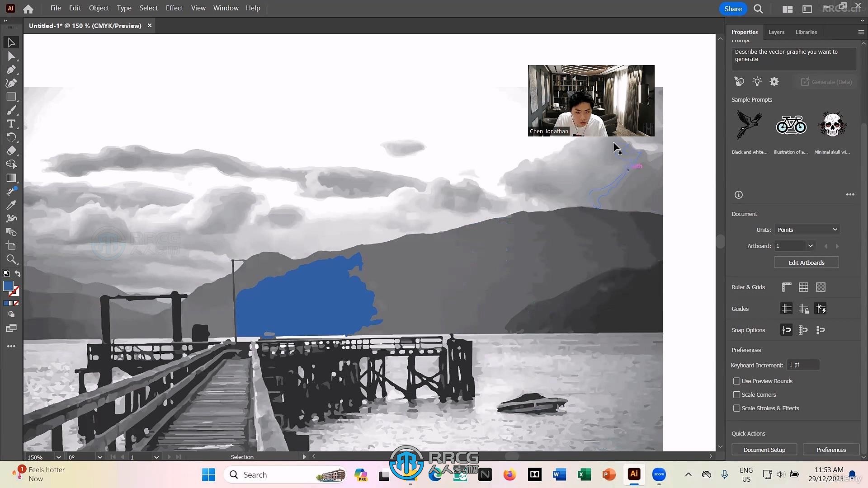Enable Scale Strokes and Effects checkbox
This screenshot has width=868, height=488.
click(x=736, y=408)
